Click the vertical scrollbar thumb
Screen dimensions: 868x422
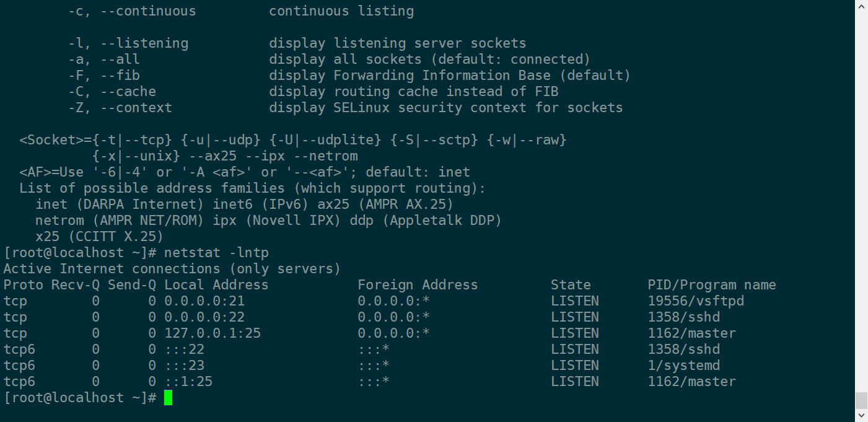coord(861,400)
